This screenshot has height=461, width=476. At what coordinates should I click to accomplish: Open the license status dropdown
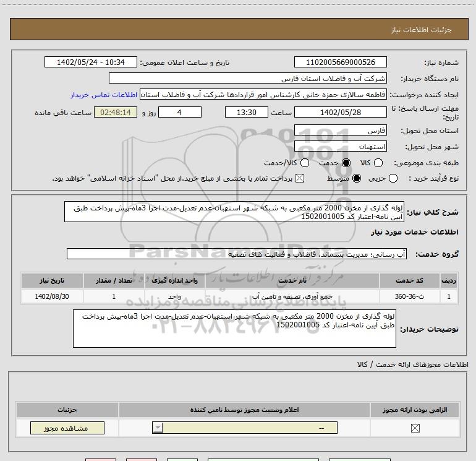[245, 428]
